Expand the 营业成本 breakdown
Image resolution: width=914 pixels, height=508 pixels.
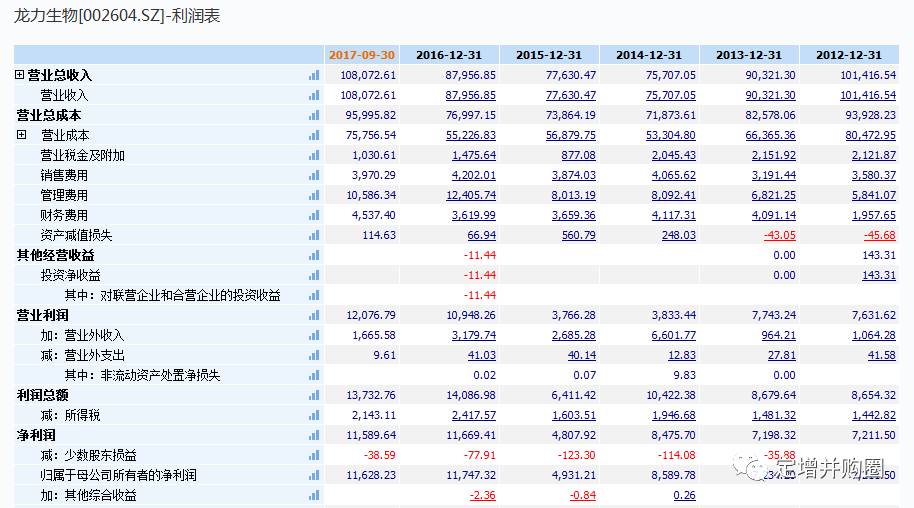[x=20, y=135]
